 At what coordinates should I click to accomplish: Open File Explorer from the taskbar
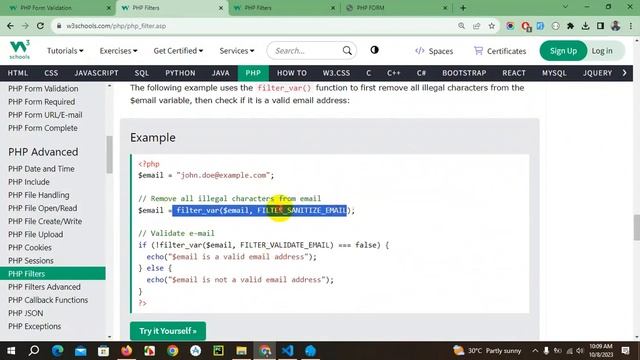click(x=241, y=351)
